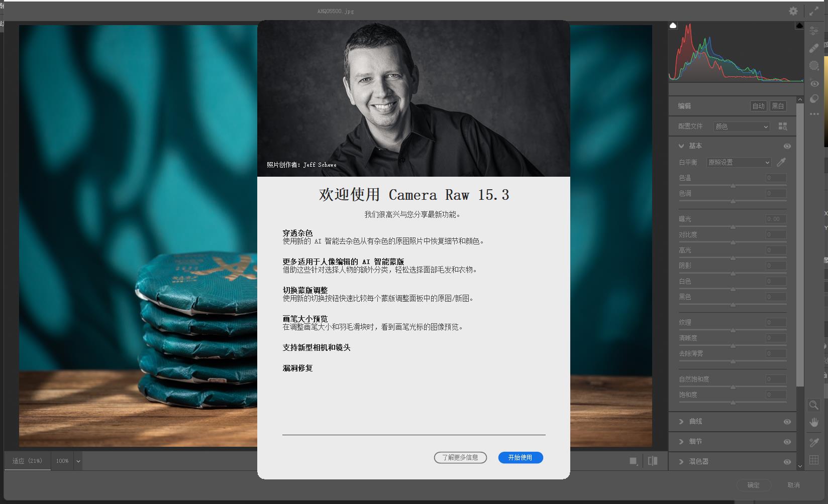Toggle the grid overlay icon
This screenshot has height=504, width=828.
pos(814,460)
